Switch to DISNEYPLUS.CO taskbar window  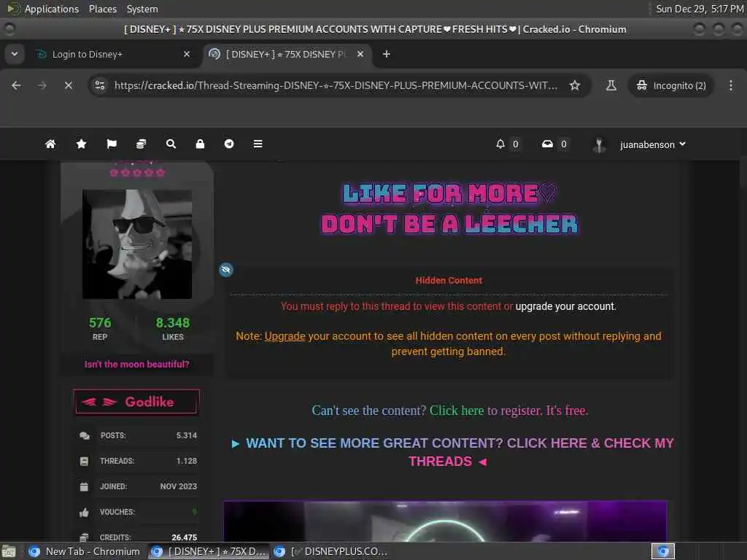click(333, 551)
